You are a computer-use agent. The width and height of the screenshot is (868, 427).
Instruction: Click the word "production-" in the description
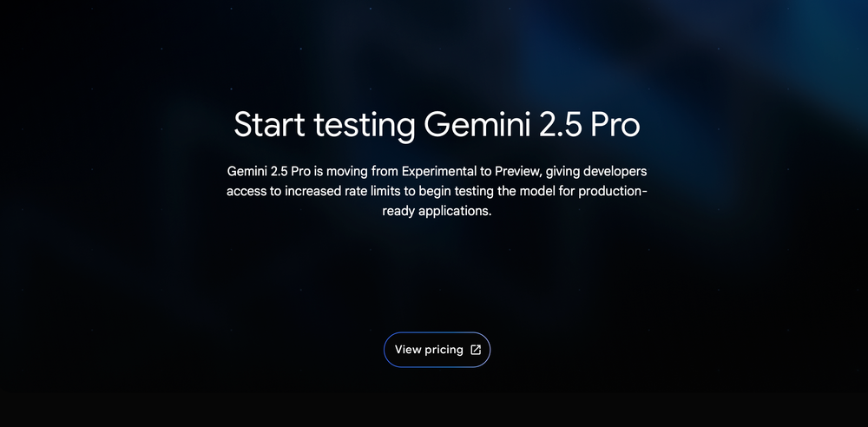click(613, 191)
